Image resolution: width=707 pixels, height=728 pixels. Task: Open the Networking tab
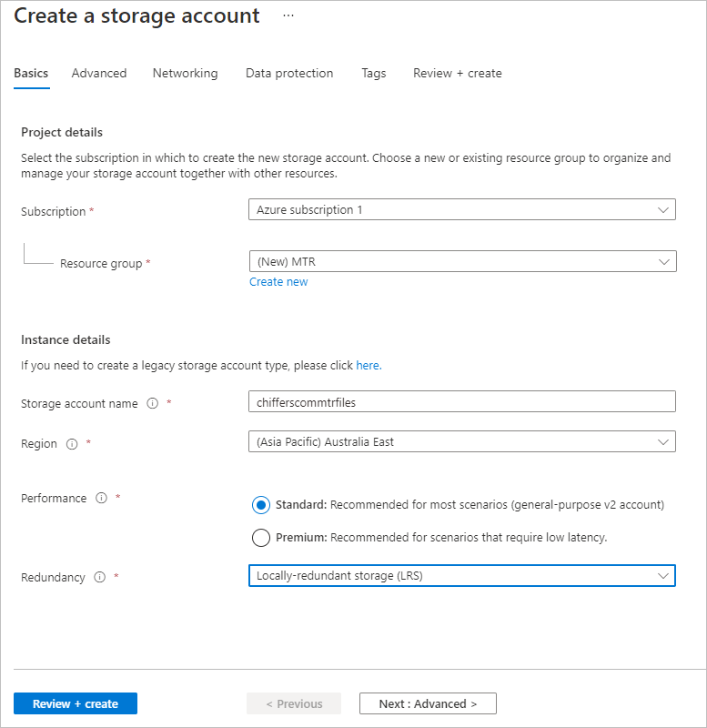(x=185, y=73)
